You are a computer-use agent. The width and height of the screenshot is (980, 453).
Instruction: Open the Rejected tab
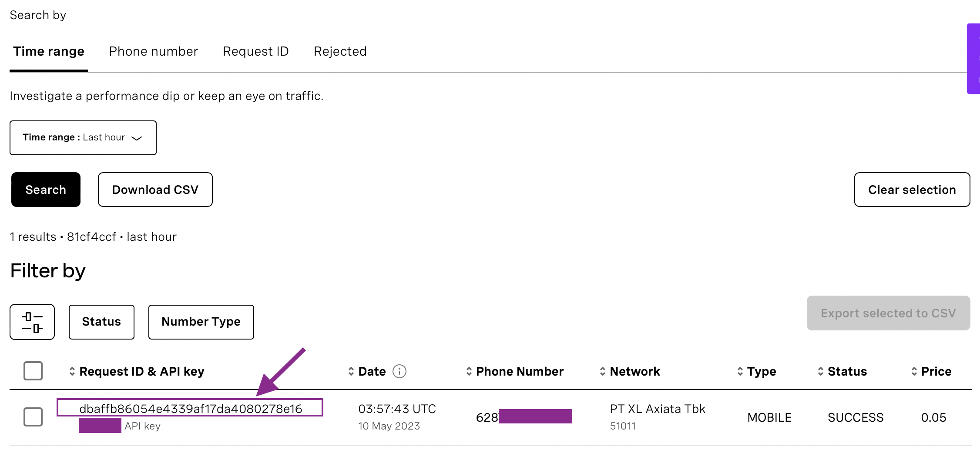(x=340, y=51)
